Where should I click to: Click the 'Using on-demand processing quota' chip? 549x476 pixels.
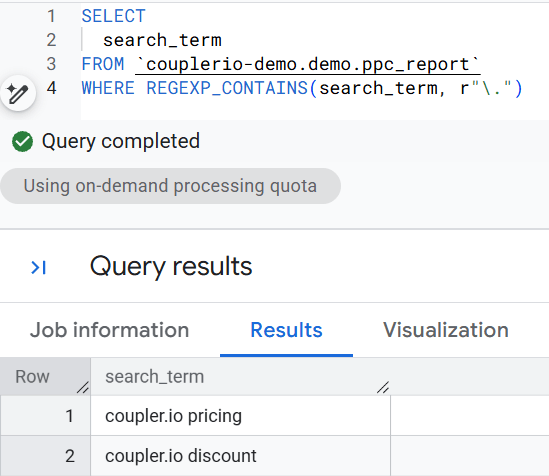(x=171, y=186)
